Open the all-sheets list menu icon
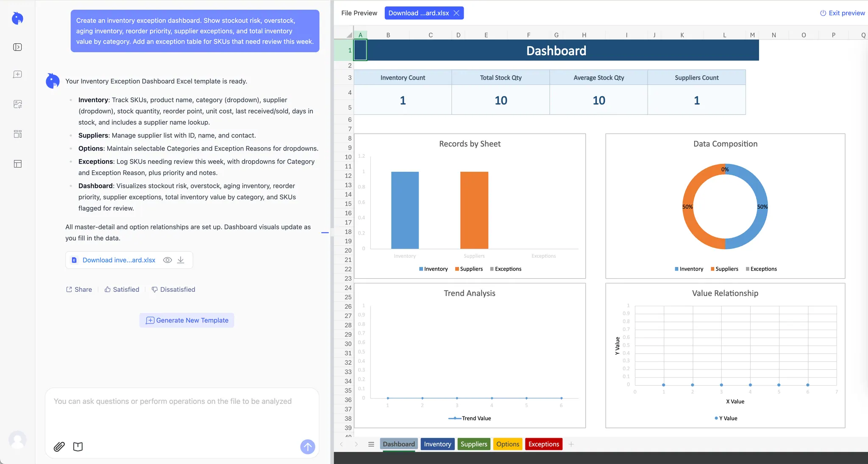The image size is (868, 464). tap(371, 444)
